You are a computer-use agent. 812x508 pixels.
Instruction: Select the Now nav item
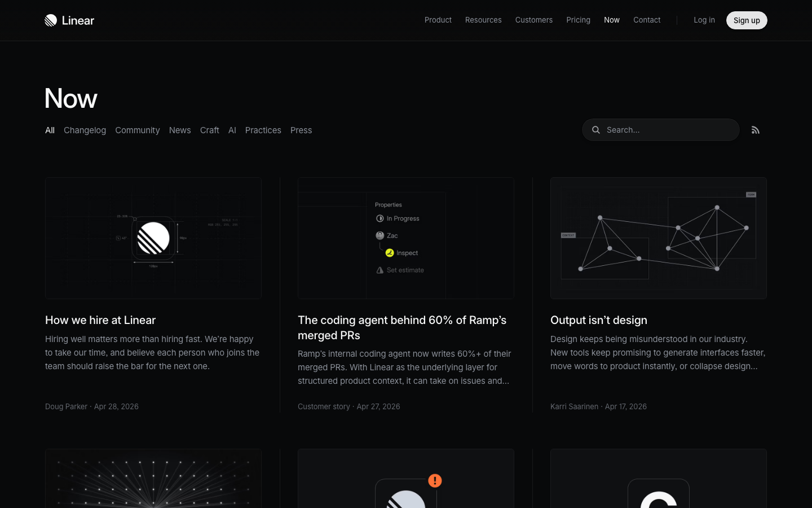click(612, 20)
